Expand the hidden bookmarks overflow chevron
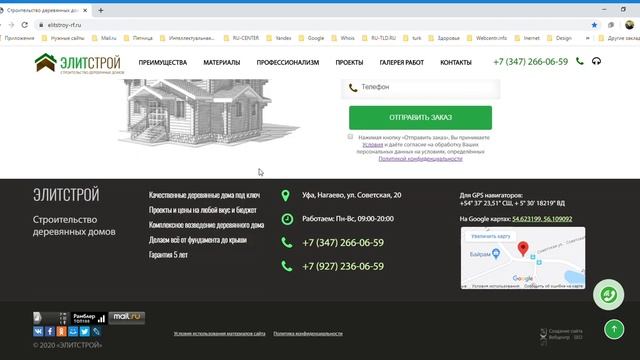Image resolution: width=640 pixels, height=360 pixels. [587, 38]
